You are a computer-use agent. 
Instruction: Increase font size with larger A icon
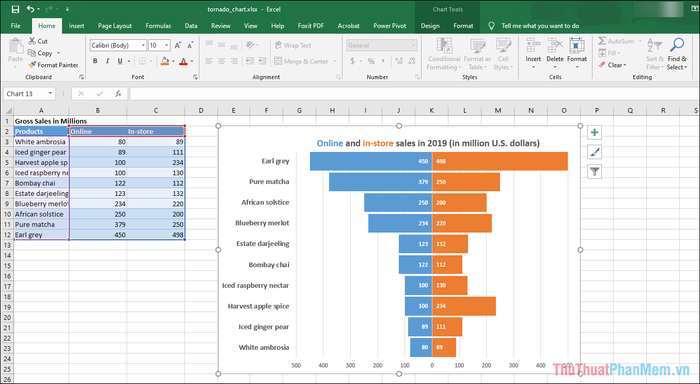click(178, 46)
